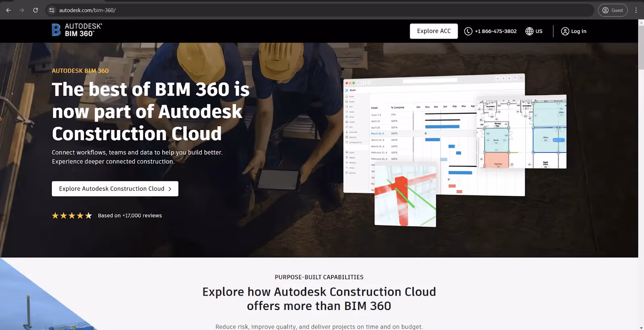Image resolution: width=644 pixels, height=330 pixels.
Task: Go back using browser back arrow
Action: point(8,10)
